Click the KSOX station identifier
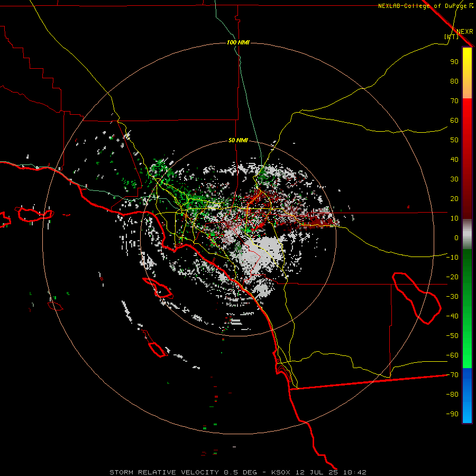This screenshot has width=476, height=476. pyautogui.click(x=281, y=472)
